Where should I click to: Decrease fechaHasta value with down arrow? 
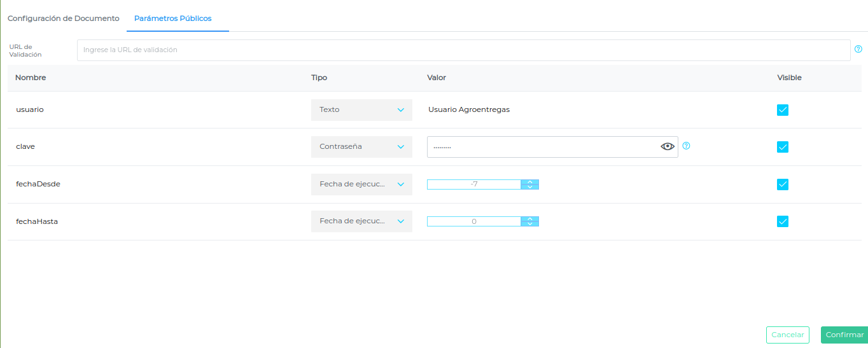pyautogui.click(x=529, y=224)
